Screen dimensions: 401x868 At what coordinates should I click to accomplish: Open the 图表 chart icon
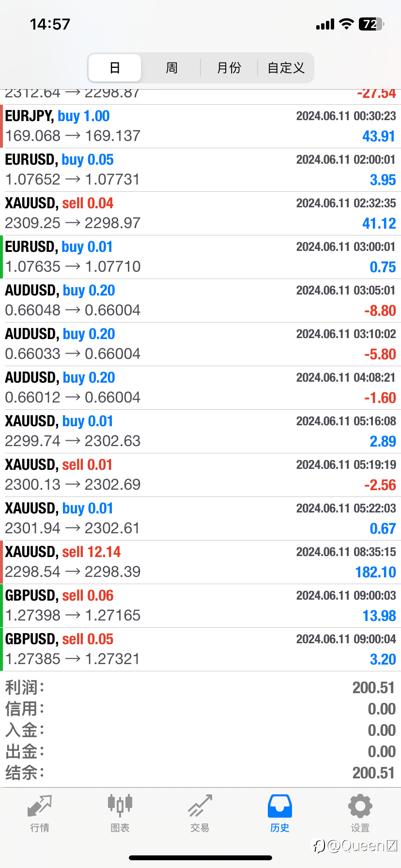(x=120, y=805)
